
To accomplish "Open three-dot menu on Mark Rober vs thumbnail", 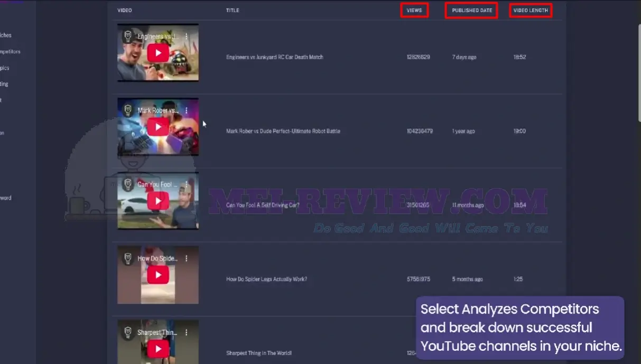I will (187, 110).
